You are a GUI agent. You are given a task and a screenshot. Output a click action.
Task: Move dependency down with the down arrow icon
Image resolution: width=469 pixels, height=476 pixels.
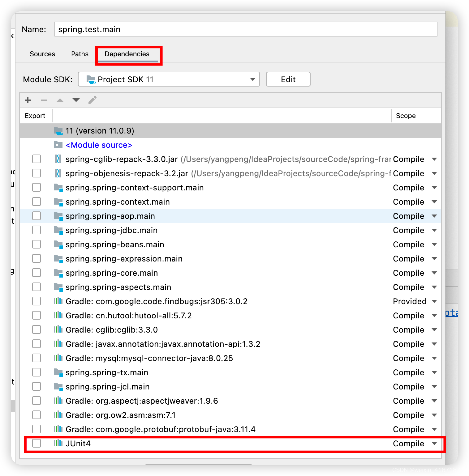76,100
